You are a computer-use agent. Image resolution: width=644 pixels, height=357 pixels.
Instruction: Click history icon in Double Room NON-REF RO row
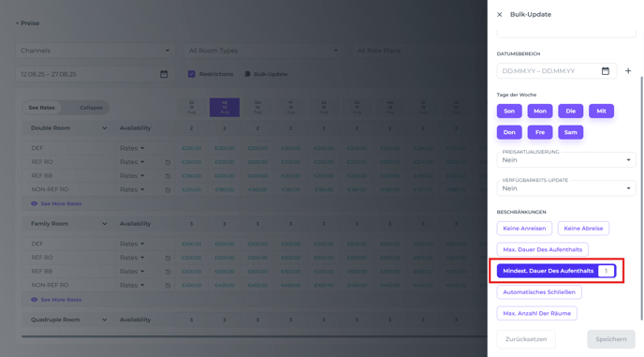point(168,190)
